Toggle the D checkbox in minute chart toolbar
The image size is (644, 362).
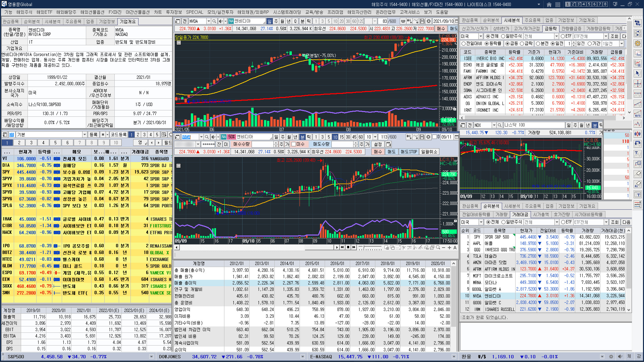coord(434,137)
